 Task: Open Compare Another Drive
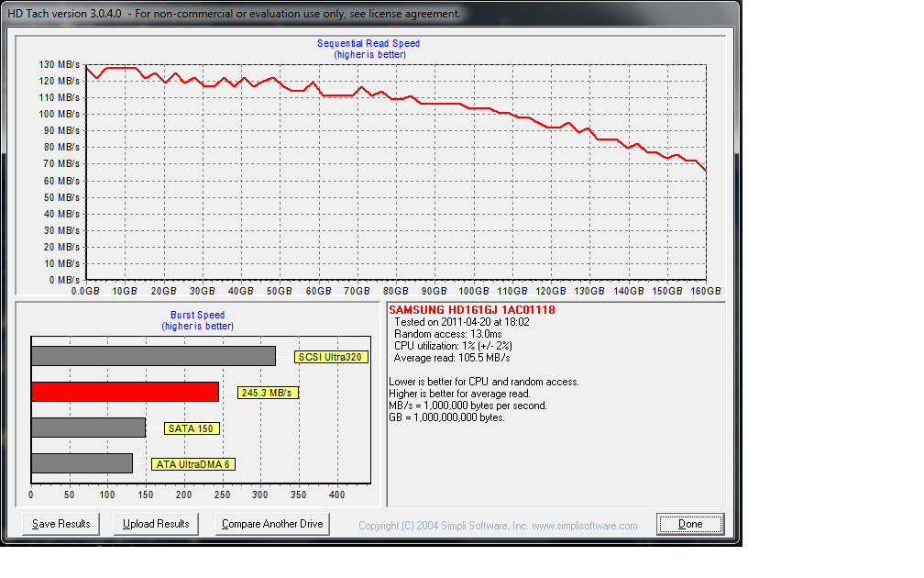272,524
